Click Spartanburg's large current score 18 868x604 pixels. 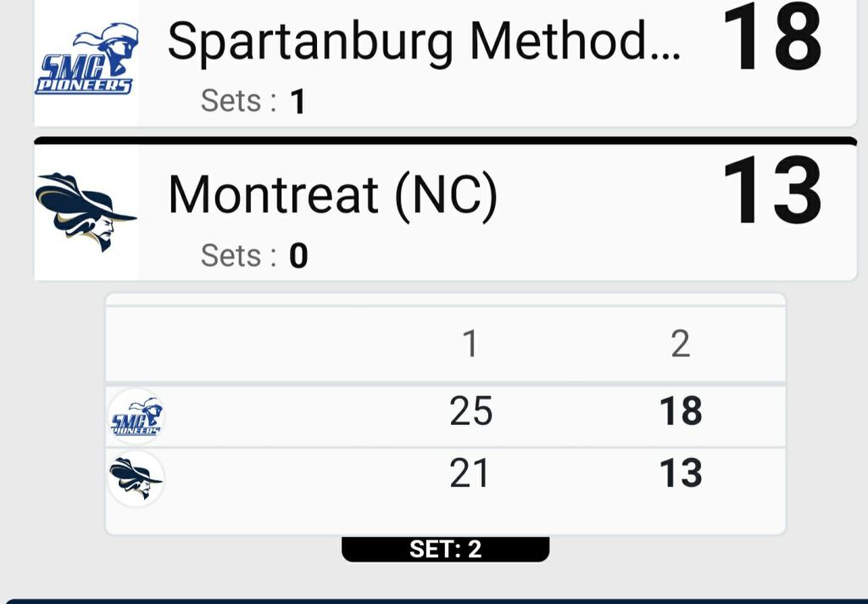(772, 39)
